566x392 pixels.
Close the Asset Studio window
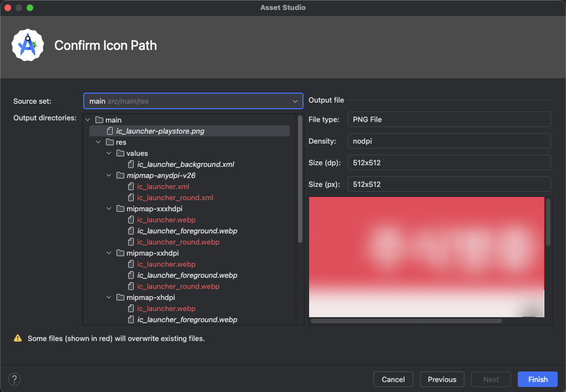tap(8, 8)
